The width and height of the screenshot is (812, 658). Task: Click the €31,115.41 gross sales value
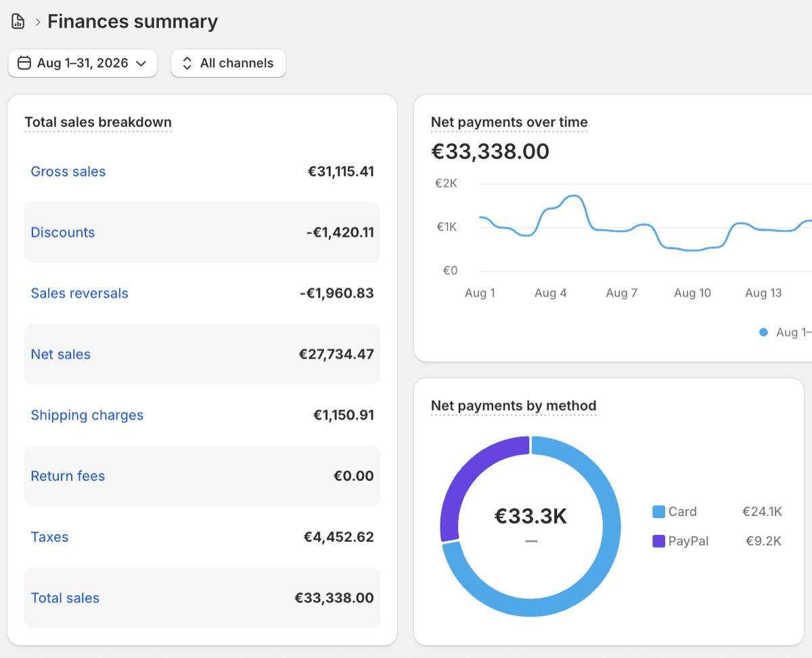[x=341, y=172]
